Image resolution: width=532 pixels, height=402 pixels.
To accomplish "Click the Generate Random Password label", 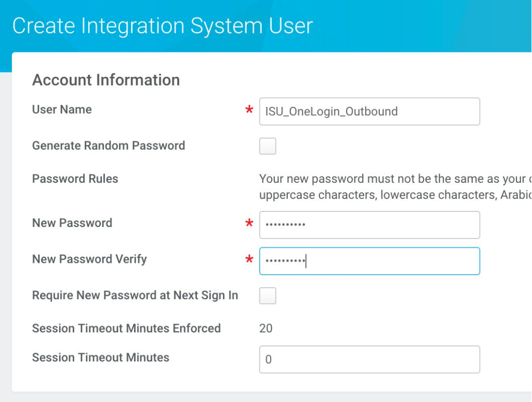I will click(108, 146).
